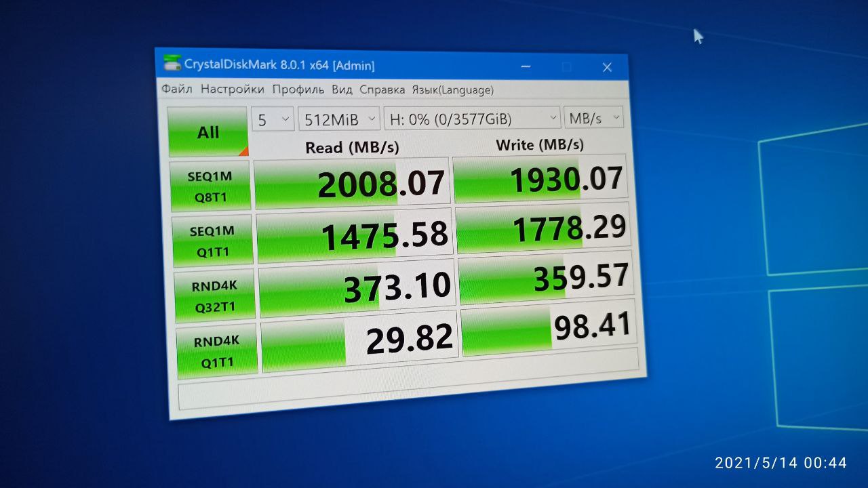Expand the H: drive selection dropdown
This screenshot has height=488, width=868.
472,118
